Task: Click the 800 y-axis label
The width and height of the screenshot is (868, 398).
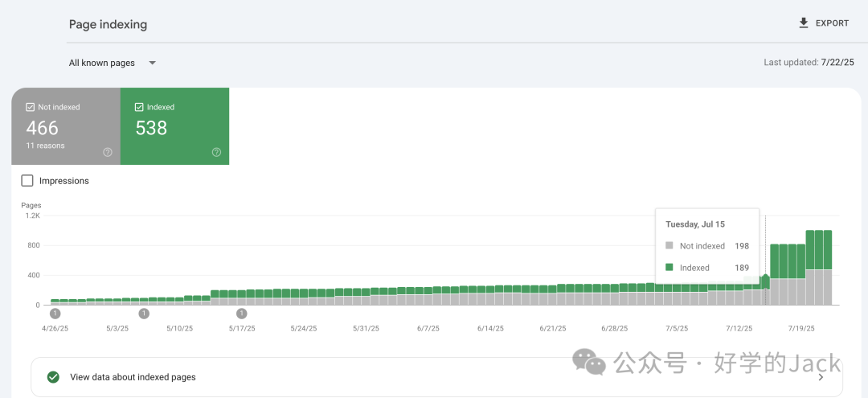Action: (34, 245)
